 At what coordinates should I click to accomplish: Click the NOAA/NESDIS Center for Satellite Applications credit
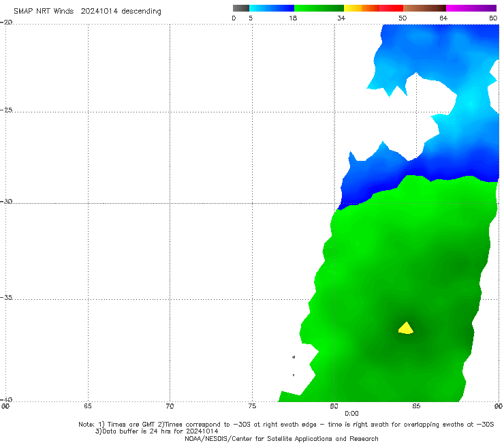click(281, 439)
